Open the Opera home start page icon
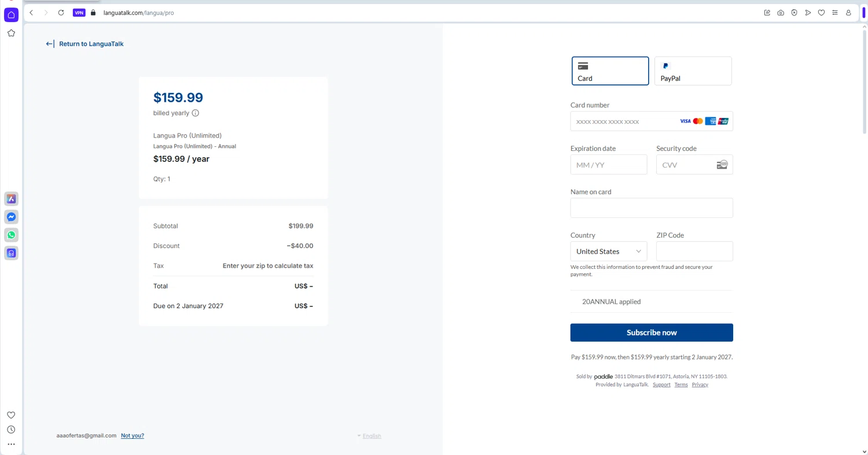The height and width of the screenshot is (455, 868). click(x=11, y=15)
